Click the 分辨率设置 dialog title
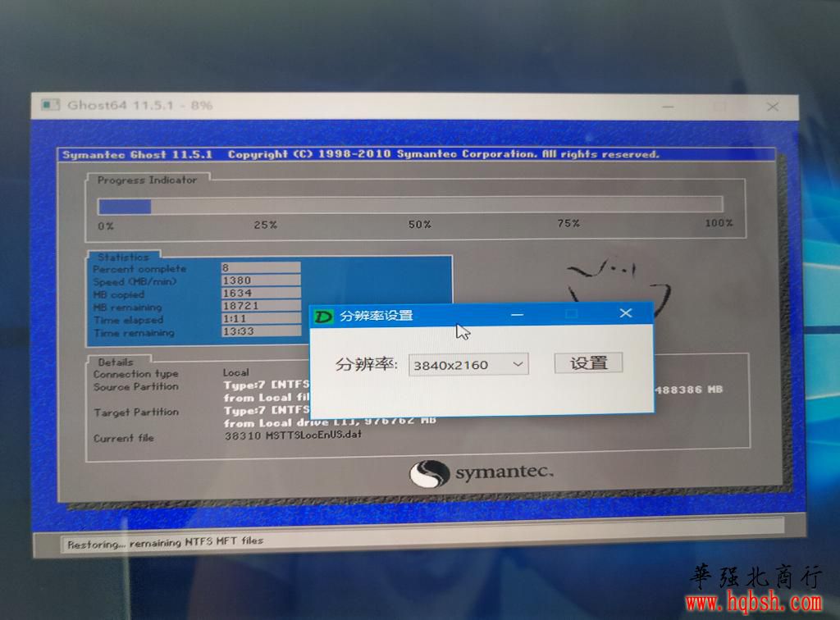 point(376,316)
